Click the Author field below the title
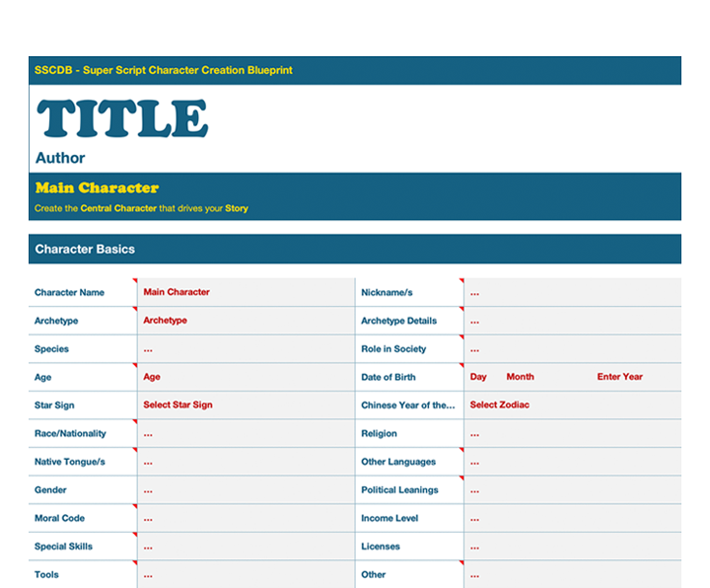Screen dimensions: 710x588 tap(60, 158)
